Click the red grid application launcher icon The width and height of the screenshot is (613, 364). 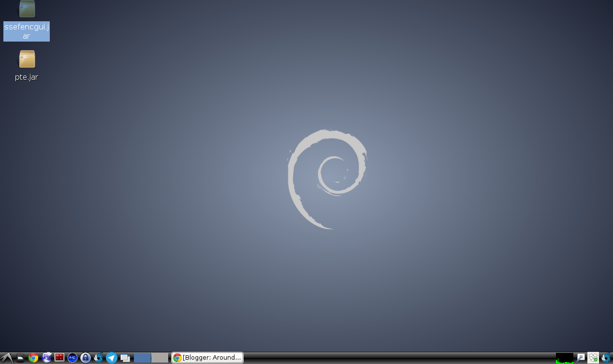pos(59,358)
